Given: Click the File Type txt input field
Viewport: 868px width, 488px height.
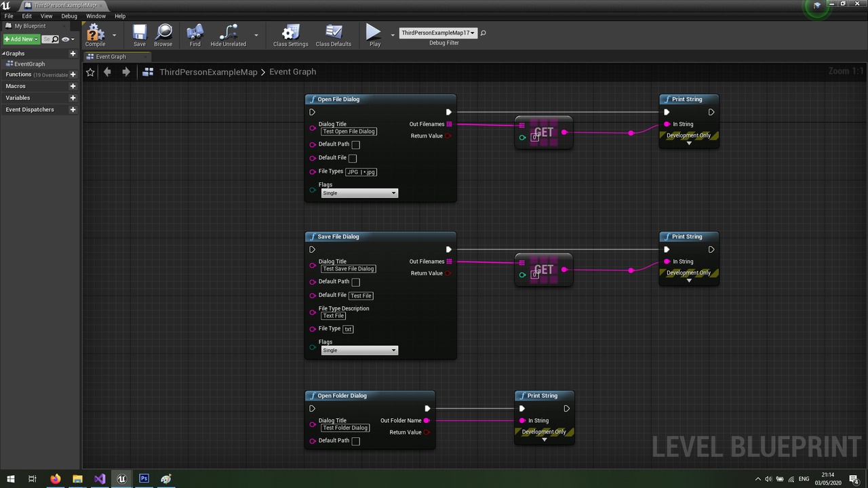Looking at the screenshot, I should point(348,329).
